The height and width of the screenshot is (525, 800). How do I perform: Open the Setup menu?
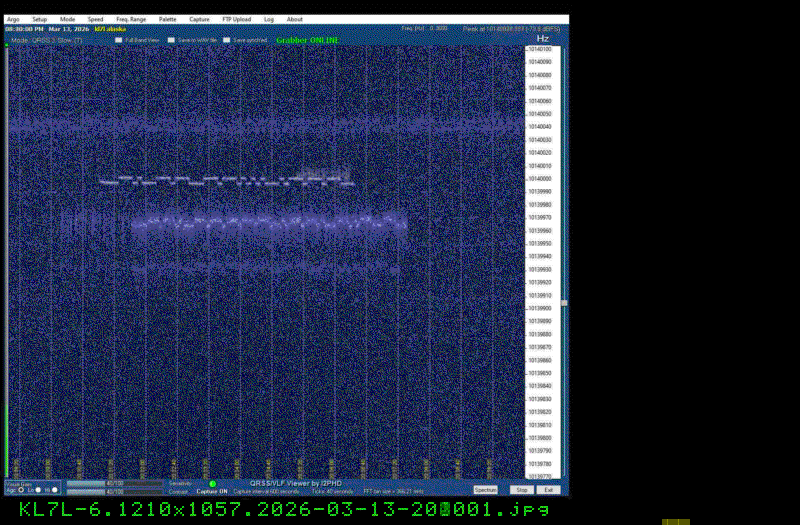point(39,19)
